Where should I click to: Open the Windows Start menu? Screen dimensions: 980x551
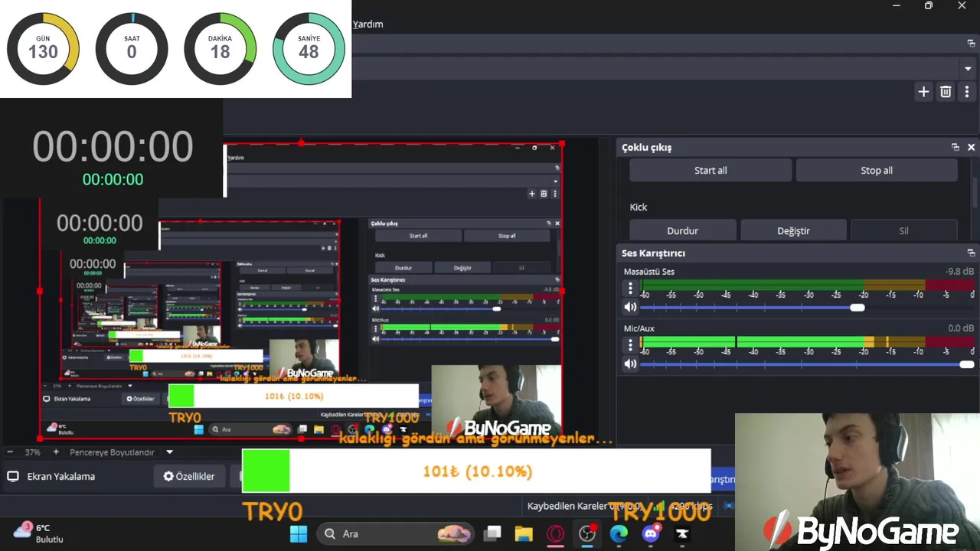click(x=299, y=533)
